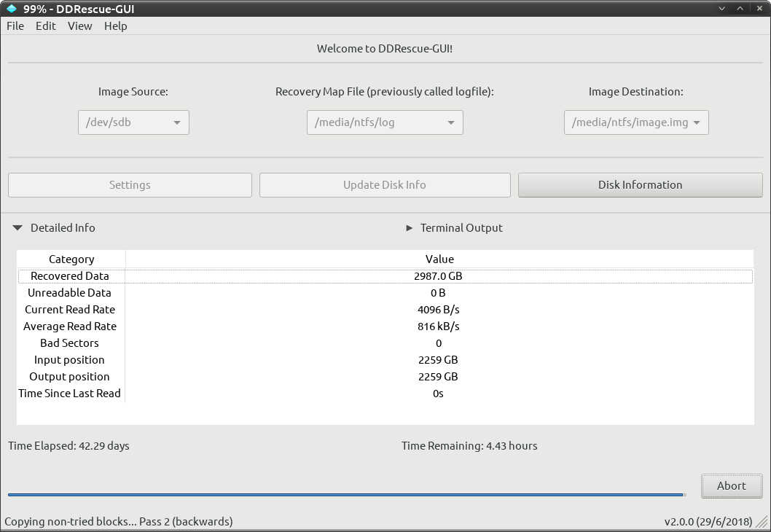Click the Time Elapsed 42.29 days label
This screenshot has height=532, width=771.
point(69,446)
